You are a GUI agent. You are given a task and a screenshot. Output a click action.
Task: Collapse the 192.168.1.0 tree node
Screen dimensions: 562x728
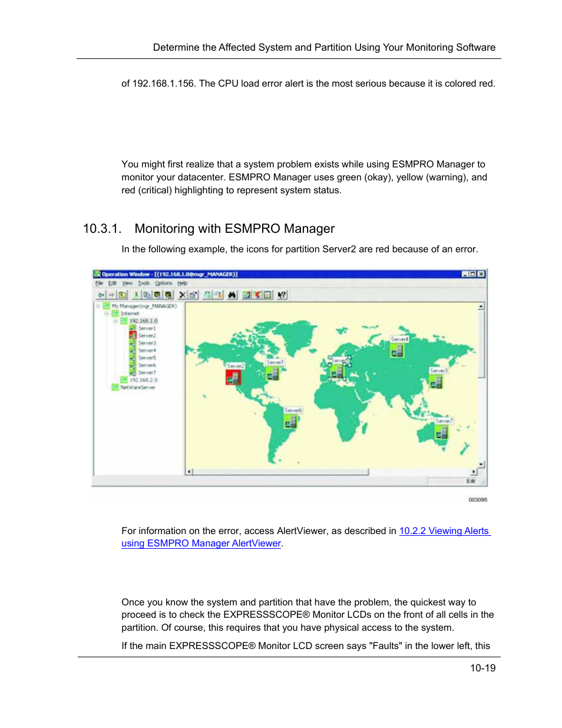click(115, 321)
